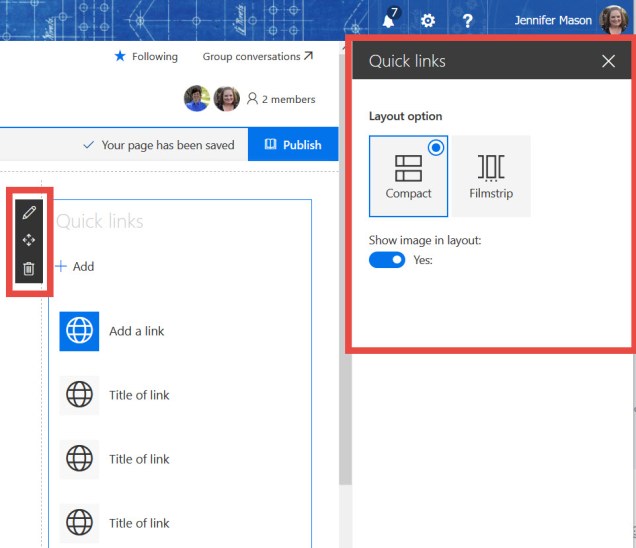Open the 2 members list

coord(280,99)
